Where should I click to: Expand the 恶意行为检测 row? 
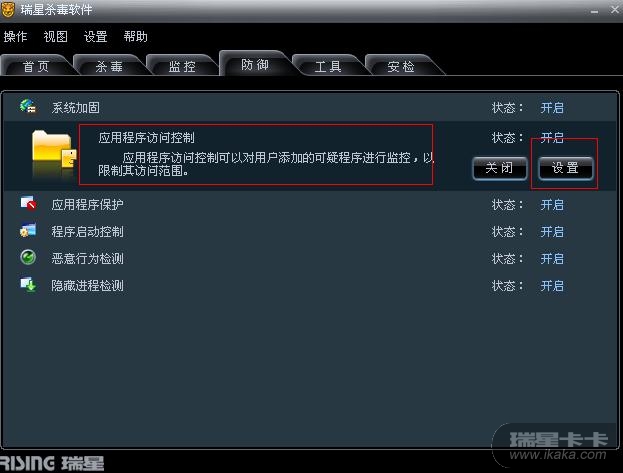click(310, 258)
